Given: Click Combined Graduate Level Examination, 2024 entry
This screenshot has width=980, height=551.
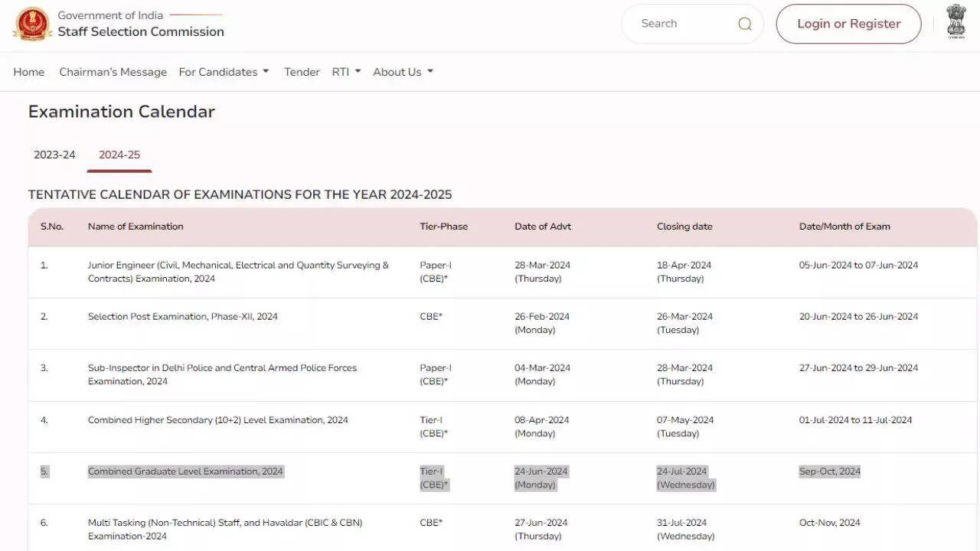Looking at the screenshot, I should (185, 471).
